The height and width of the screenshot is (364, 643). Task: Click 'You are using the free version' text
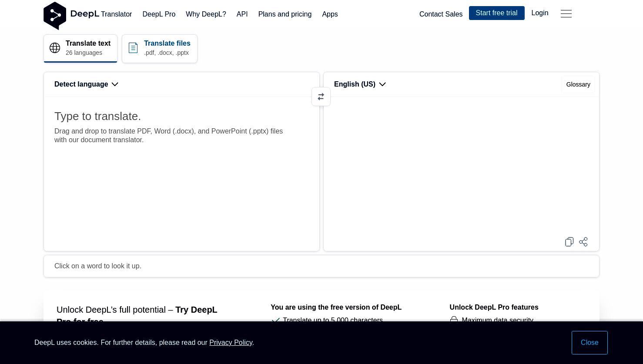tap(336, 307)
